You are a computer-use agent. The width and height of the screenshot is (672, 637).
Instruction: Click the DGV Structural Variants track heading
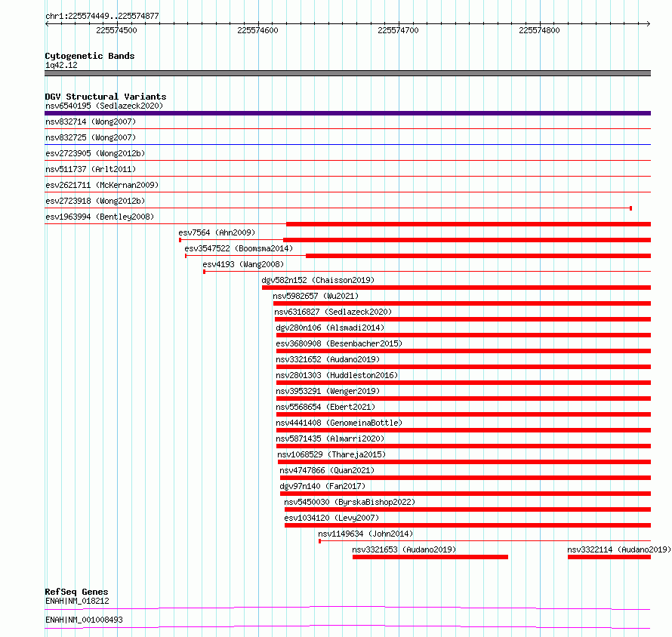click(106, 97)
